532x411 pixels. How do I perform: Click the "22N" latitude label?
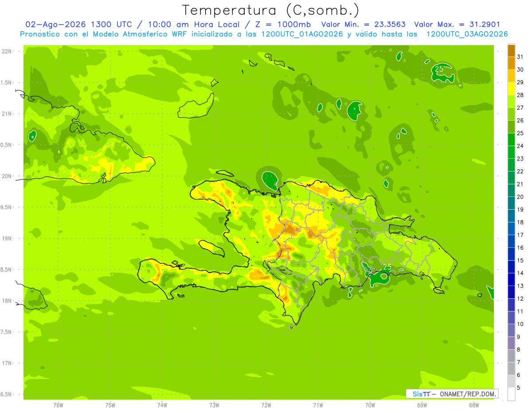tap(7, 51)
